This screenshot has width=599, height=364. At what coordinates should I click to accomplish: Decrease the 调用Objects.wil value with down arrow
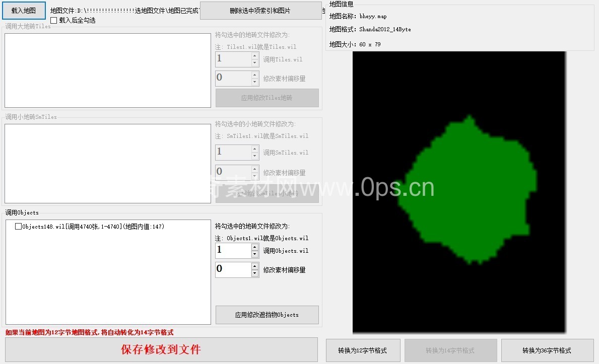pyautogui.click(x=255, y=253)
